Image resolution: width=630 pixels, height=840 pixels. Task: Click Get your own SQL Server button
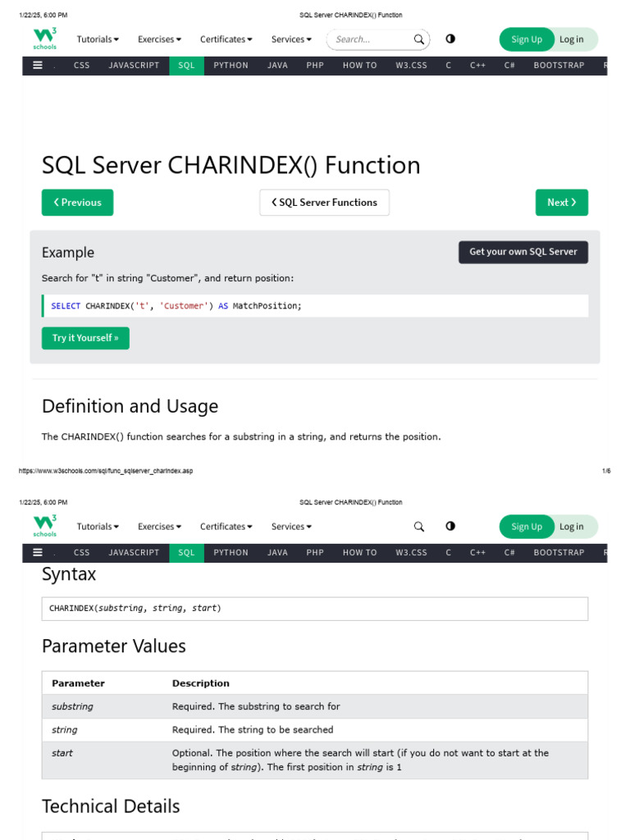523,253
